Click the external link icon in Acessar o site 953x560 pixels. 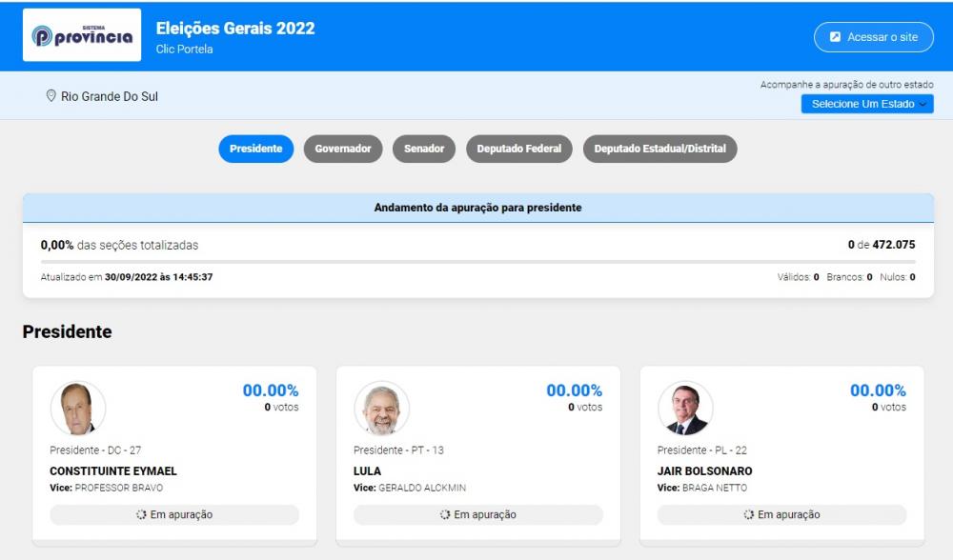point(835,37)
